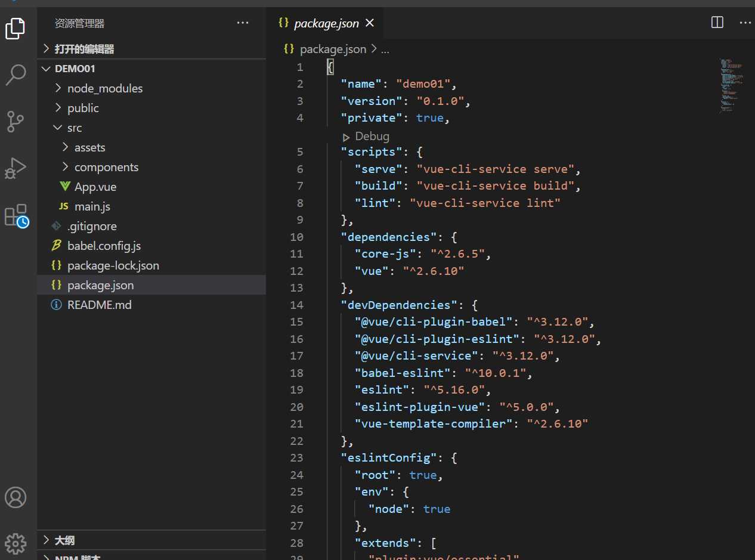755x560 pixels.
Task: Expand the public folder
Action: (x=151, y=108)
